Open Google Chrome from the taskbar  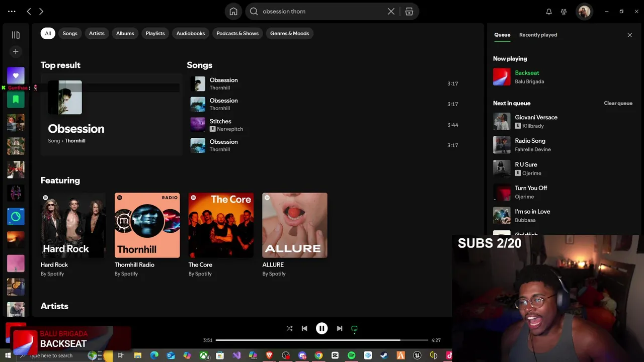coord(318,355)
